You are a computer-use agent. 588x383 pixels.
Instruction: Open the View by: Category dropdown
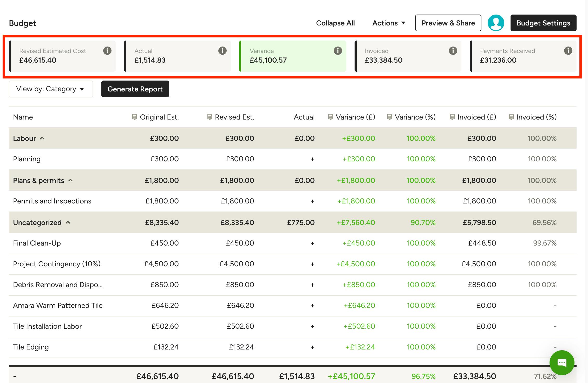pos(51,89)
